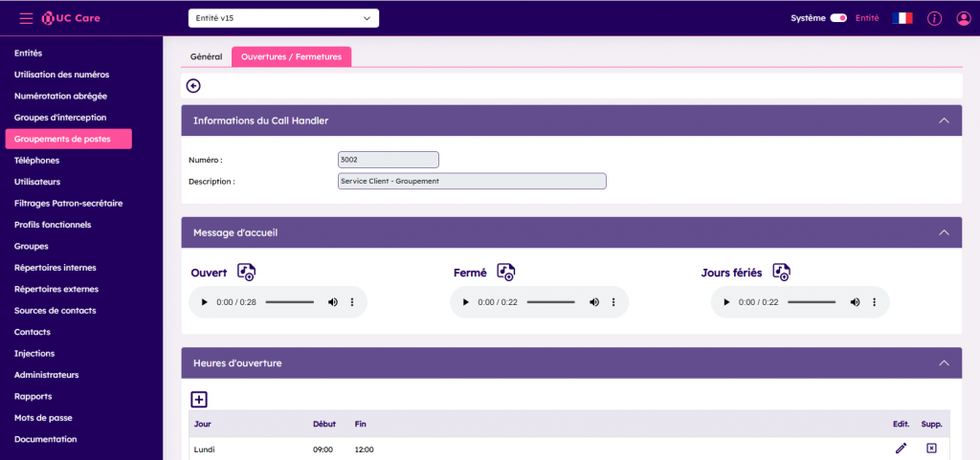Delete the Lundi schedule row

pyautogui.click(x=931, y=449)
